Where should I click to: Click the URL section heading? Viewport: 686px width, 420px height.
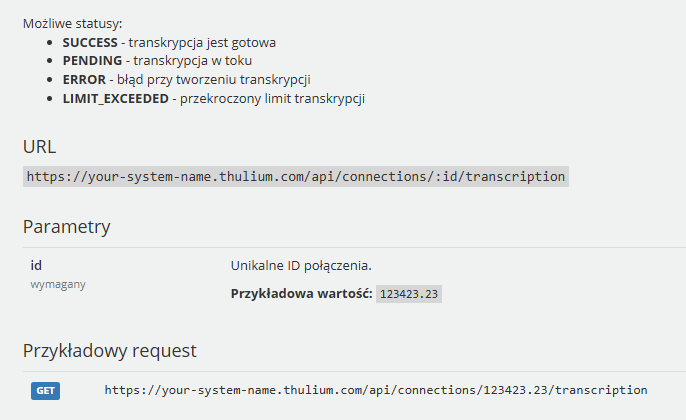[39, 147]
